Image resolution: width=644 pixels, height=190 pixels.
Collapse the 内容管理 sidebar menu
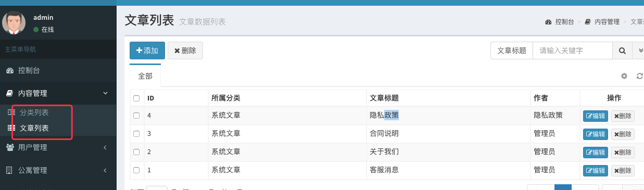pyautogui.click(x=58, y=93)
